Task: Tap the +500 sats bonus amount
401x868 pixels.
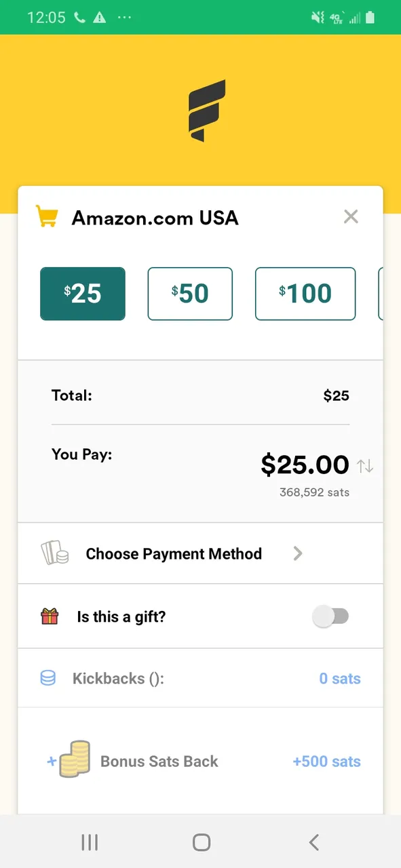Action: pyautogui.click(x=326, y=762)
